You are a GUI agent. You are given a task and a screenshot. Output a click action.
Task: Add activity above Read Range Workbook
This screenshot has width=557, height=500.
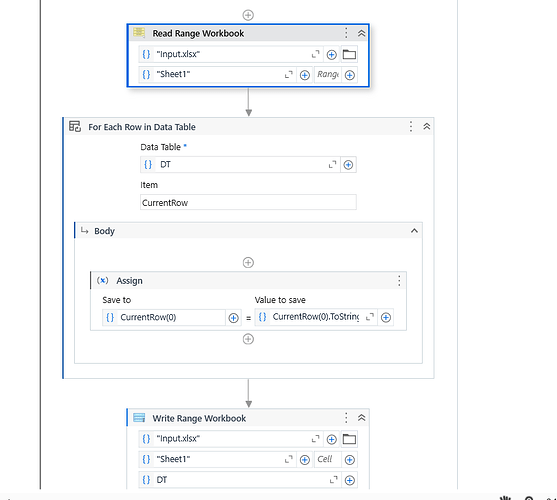pos(248,15)
